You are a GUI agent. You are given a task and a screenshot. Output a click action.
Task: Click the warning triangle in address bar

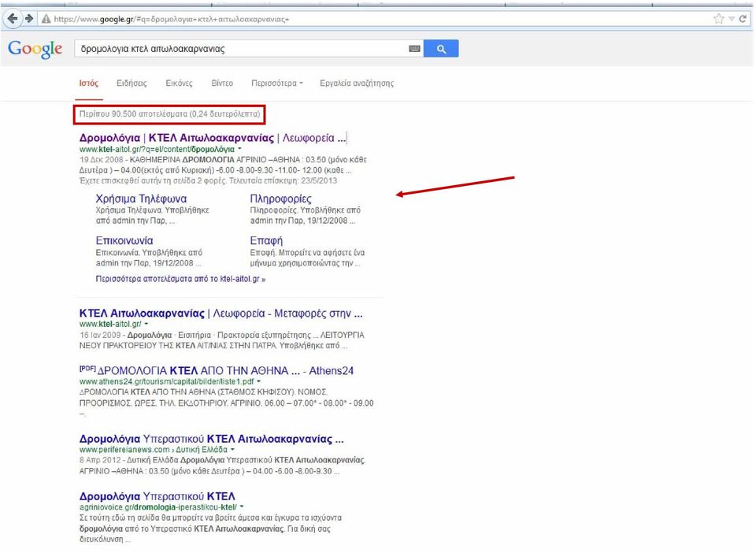coord(46,19)
